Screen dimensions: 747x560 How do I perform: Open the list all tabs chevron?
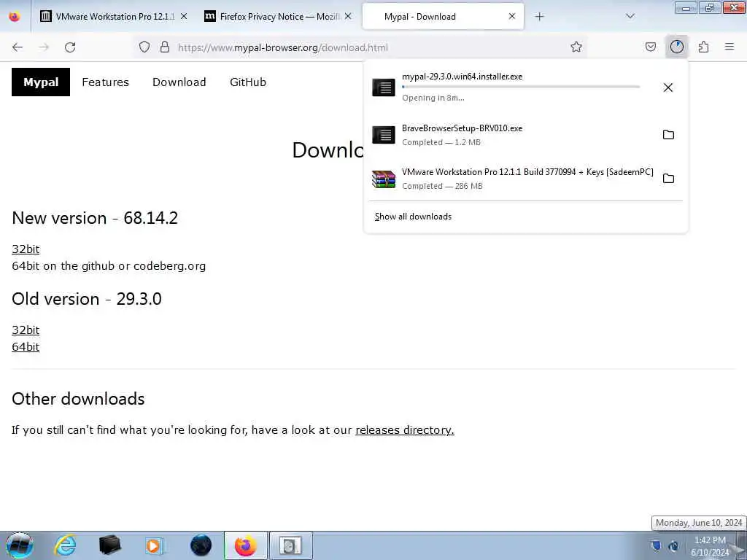[x=630, y=17]
